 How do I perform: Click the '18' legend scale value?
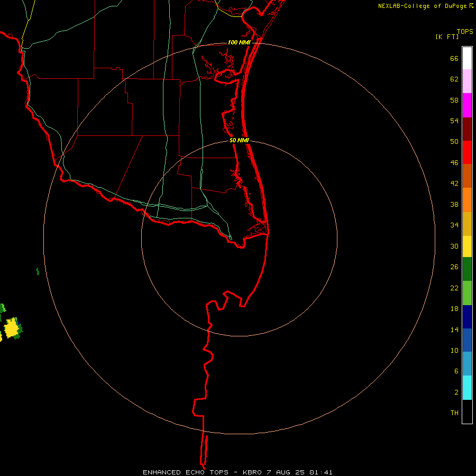454,309
